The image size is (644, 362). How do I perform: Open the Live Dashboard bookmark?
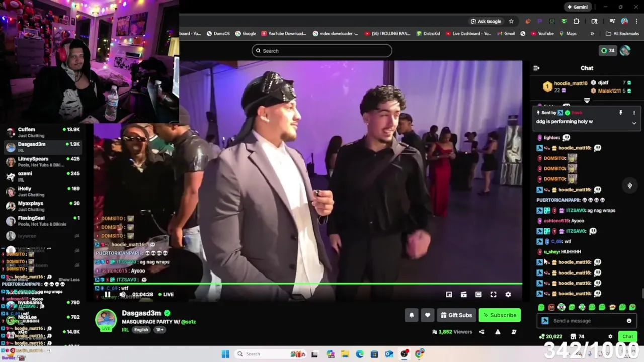click(x=468, y=34)
